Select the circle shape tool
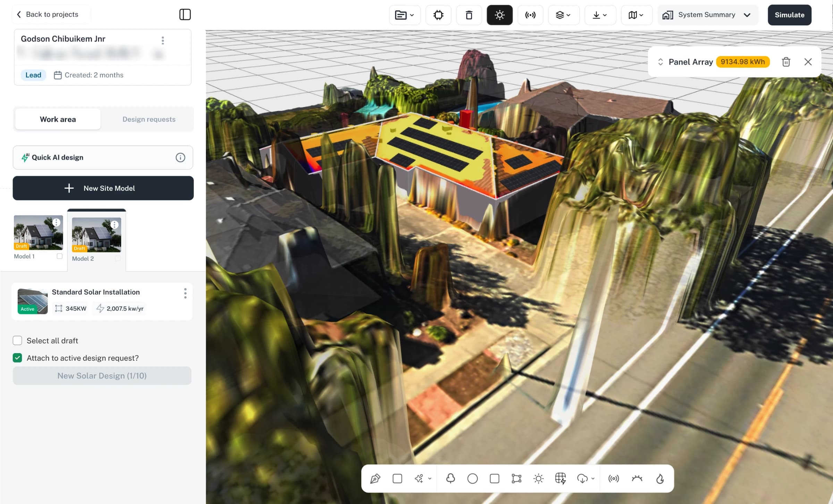 [472, 478]
